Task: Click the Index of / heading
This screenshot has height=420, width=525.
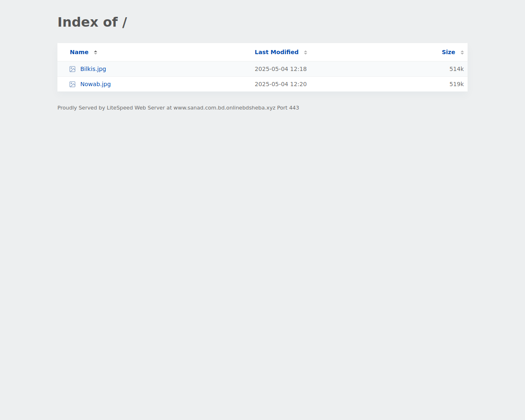Action: coord(92,22)
